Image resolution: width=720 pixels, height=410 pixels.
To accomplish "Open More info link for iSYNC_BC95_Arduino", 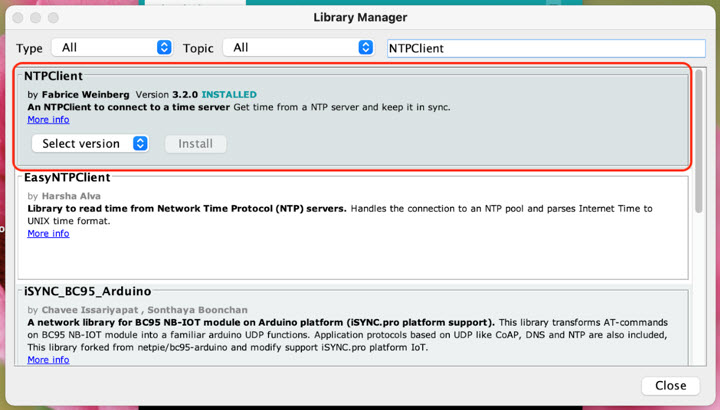I will pos(48,360).
